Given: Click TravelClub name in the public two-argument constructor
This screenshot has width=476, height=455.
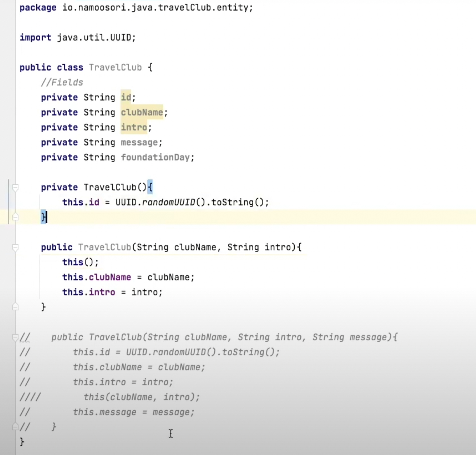Looking at the screenshot, I should pos(105,247).
